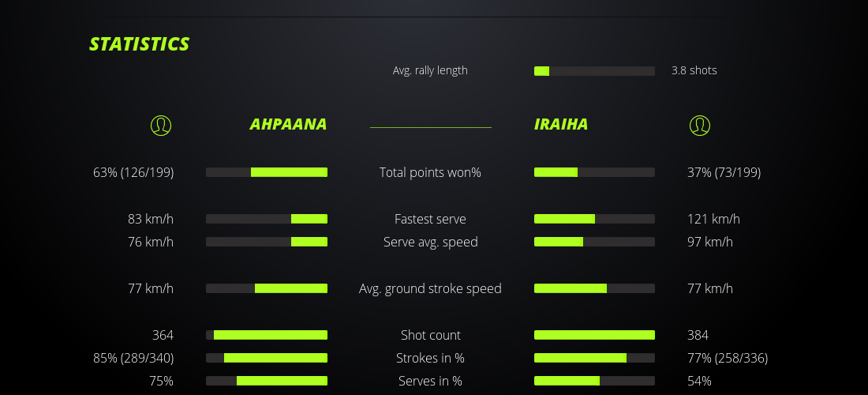Image resolution: width=868 pixels, height=395 pixels.
Task: Click Iraiha's total points won bar
Action: [594, 172]
